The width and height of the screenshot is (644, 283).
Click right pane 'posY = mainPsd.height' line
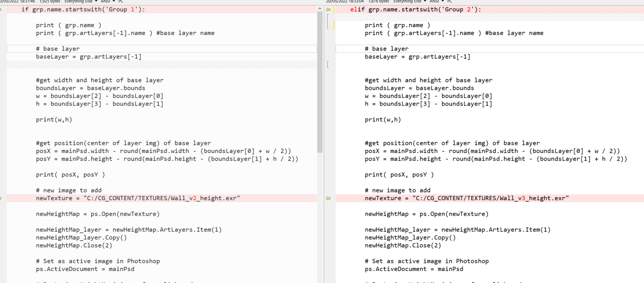[x=496, y=159]
